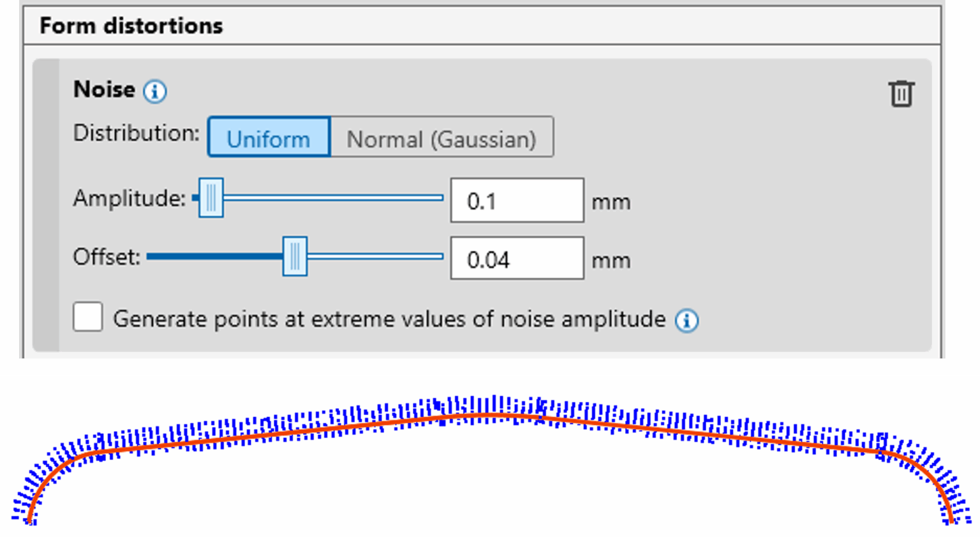Click the info icon next to Noise
Image resolution: width=980 pixels, height=537 pixels.
(x=155, y=92)
